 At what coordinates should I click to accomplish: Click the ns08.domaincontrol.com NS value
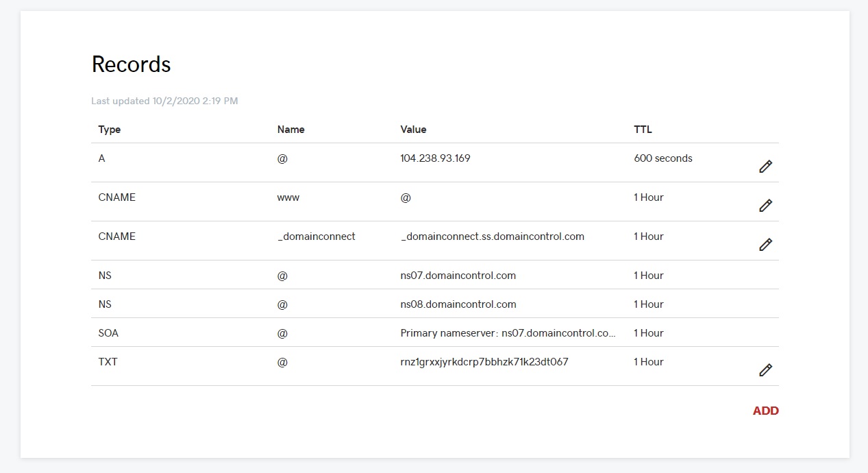[x=458, y=304]
